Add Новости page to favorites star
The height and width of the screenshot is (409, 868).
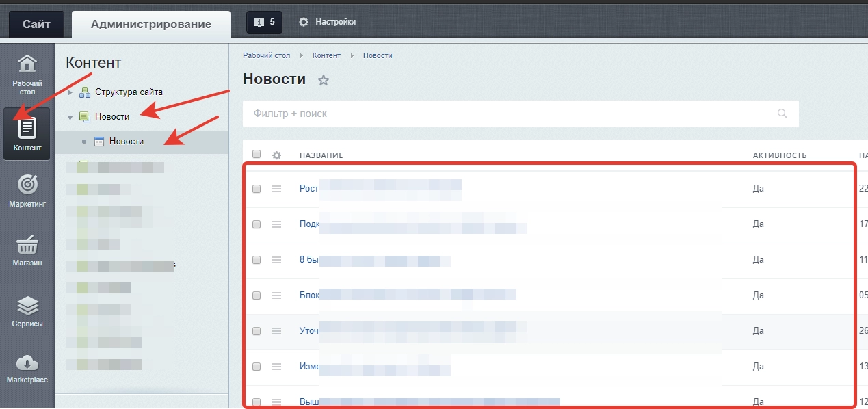pyautogui.click(x=324, y=81)
